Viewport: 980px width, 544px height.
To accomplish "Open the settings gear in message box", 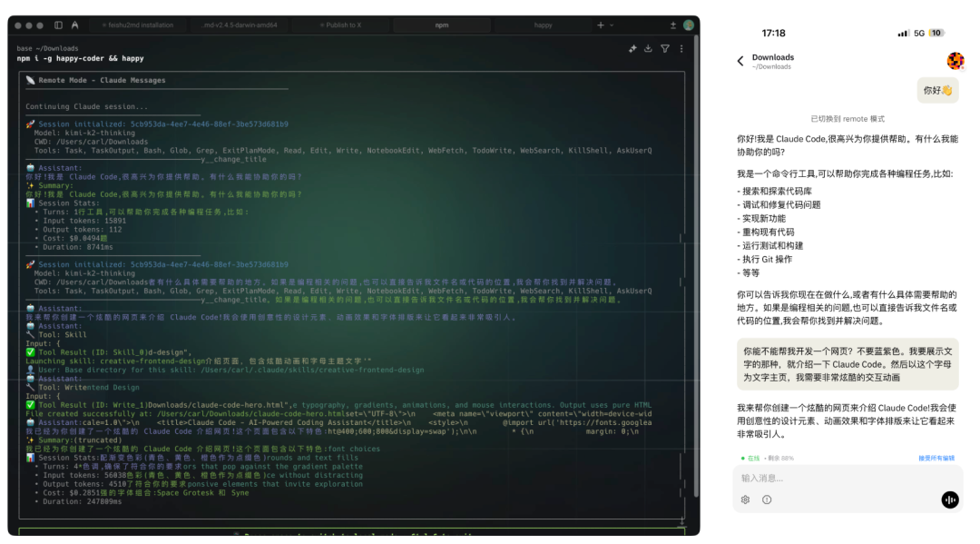I will click(745, 499).
